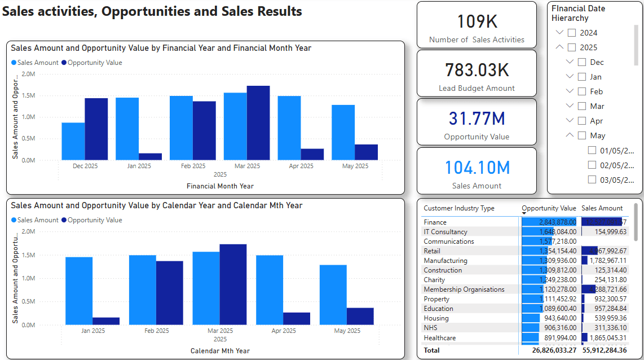Sort table by Customer Industry Type header

click(458, 208)
